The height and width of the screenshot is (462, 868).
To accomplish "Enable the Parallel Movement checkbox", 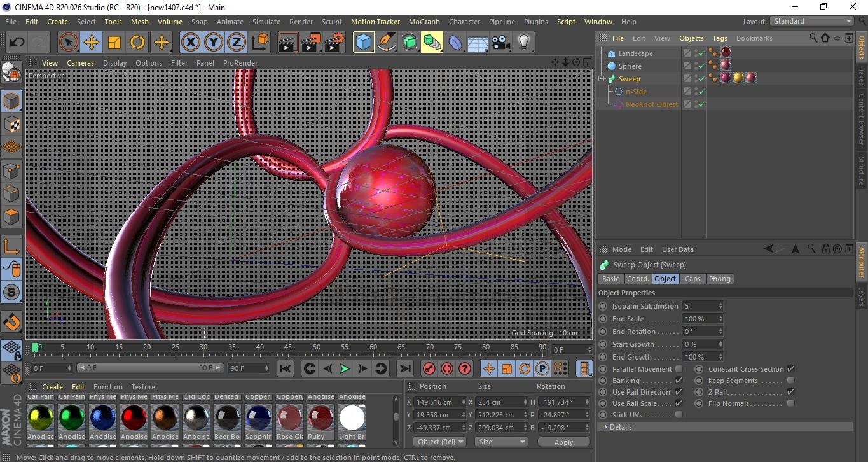I will click(x=679, y=369).
